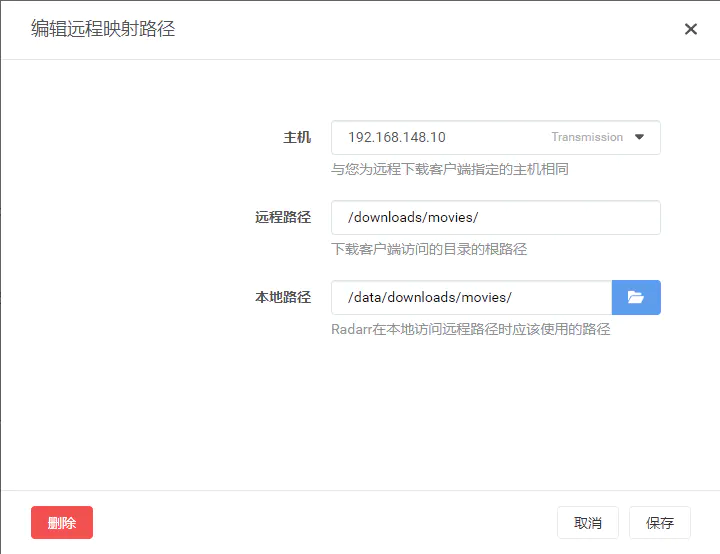
Task: Close the edit remote path mapping dialog
Action: pyautogui.click(x=691, y=29)
